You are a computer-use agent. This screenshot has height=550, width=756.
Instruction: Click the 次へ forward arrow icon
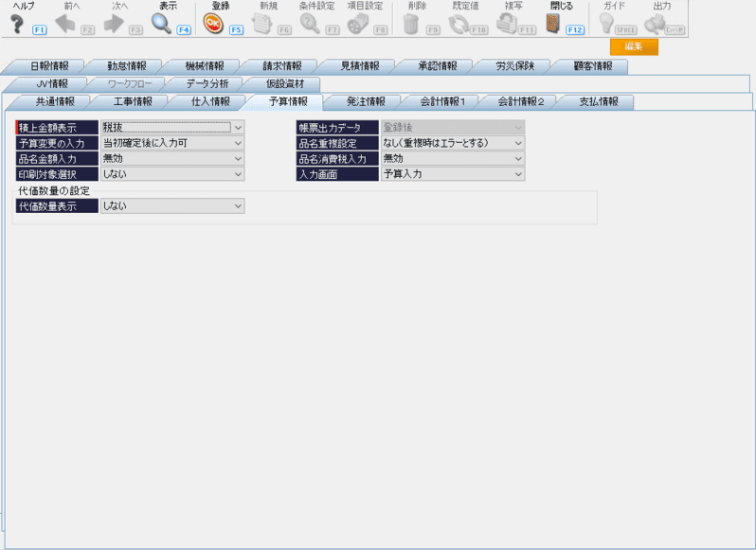pyautogui.click(x=114, y=24)
